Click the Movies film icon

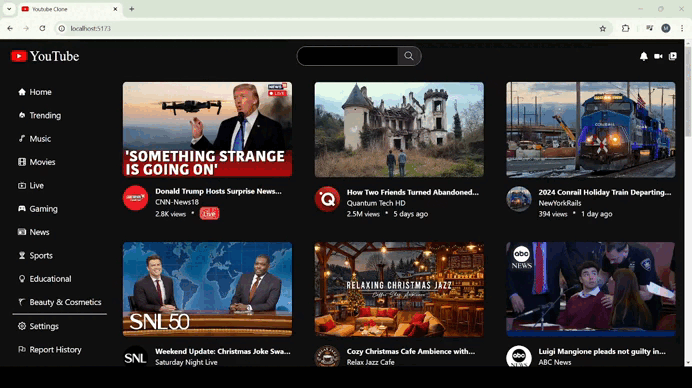22,162
